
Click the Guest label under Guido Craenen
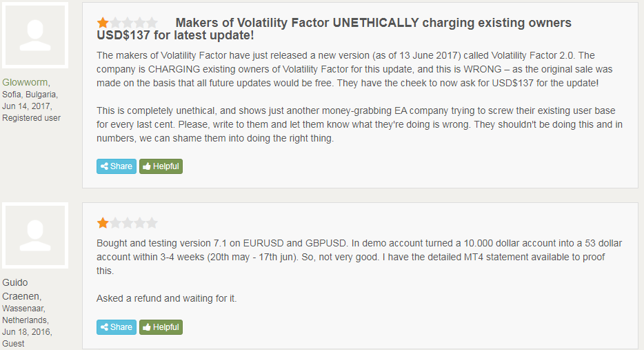click(x=13, y=344)
